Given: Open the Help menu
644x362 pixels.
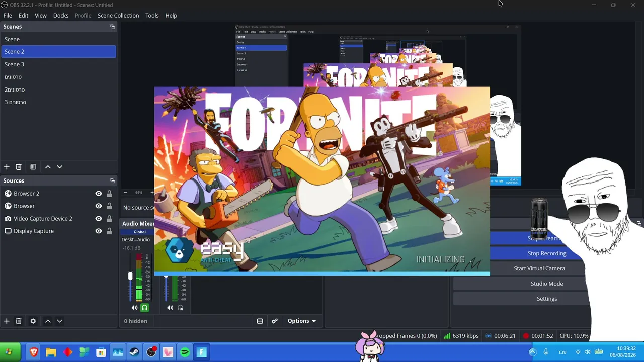Looking at the screenshot, I should tap(171, 16).
